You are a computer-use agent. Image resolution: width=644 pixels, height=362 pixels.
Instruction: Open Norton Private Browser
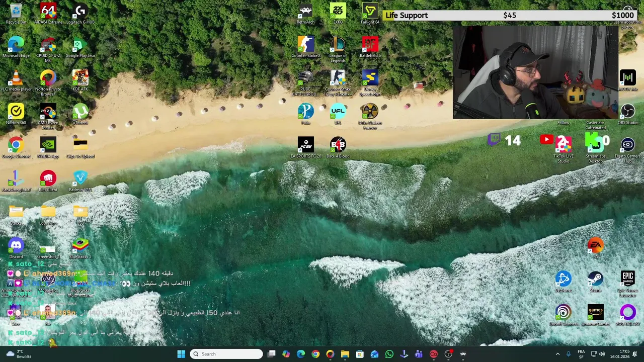48,83
